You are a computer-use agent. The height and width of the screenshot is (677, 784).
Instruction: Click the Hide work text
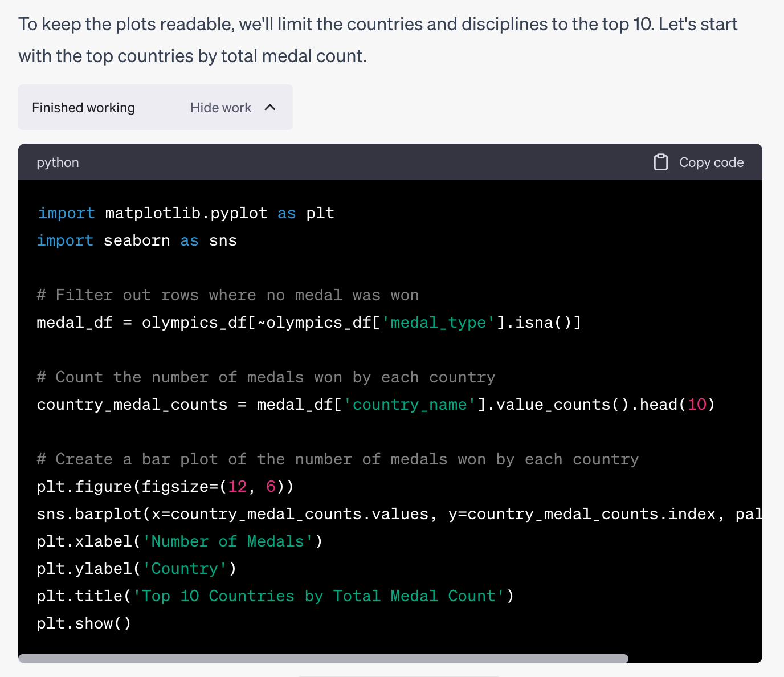(x=220, y=108)
